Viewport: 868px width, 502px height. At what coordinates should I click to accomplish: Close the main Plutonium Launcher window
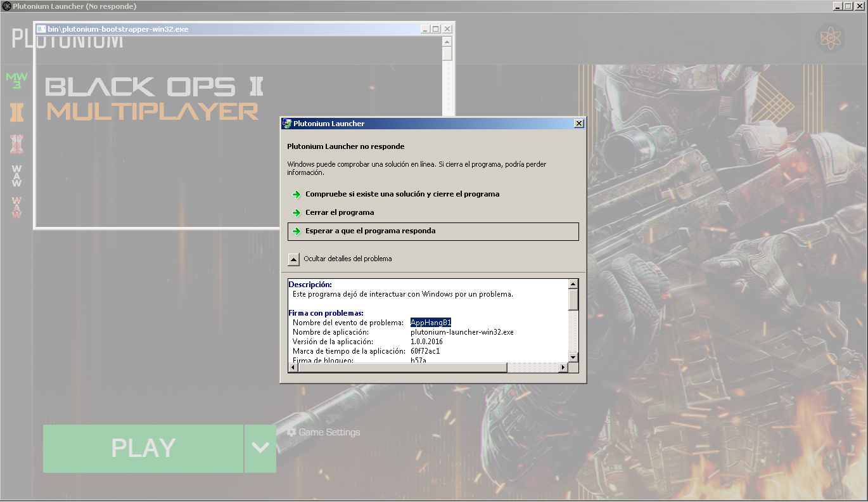(860, 6)
